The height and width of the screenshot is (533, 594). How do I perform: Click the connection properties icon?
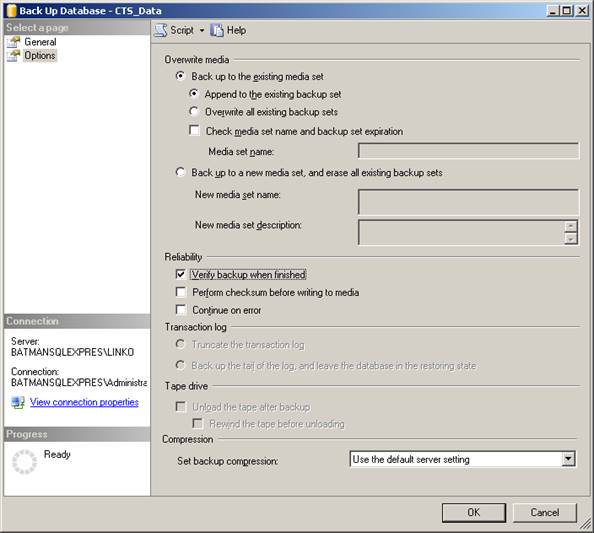18,402
